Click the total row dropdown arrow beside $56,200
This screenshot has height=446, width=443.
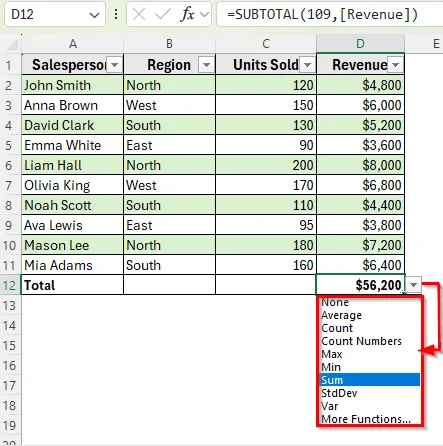414,285
